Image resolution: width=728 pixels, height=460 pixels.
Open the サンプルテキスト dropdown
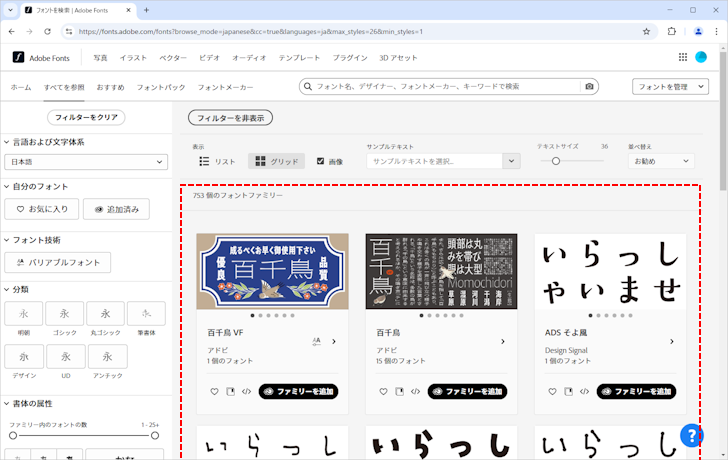pos(511,161)
